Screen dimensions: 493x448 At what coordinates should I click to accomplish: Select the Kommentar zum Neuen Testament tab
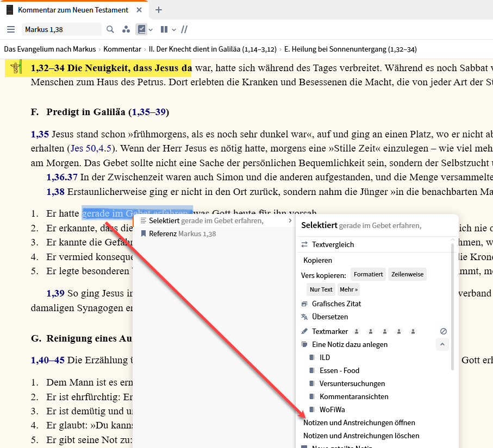coord(73,10)
